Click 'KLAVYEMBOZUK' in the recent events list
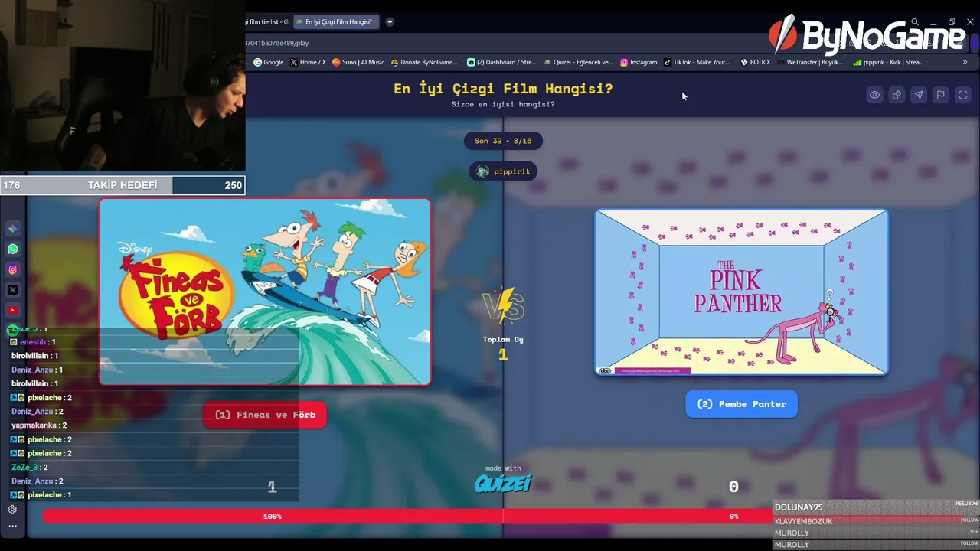 click(x=803, y=521)
